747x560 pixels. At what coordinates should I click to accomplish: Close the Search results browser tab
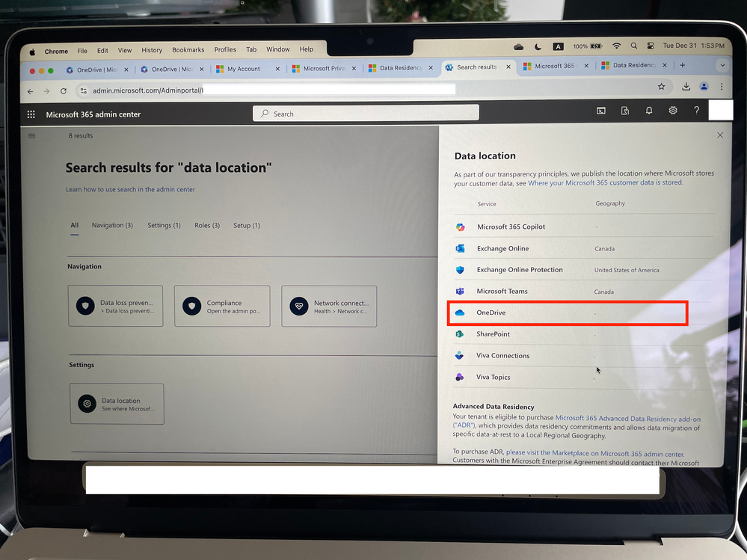coord(508,67)
